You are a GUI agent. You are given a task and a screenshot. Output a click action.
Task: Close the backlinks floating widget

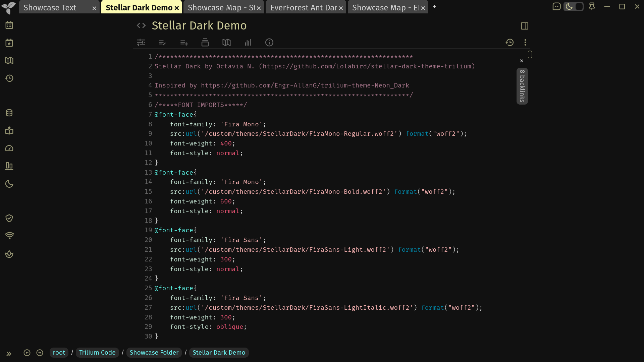[522, 61]
